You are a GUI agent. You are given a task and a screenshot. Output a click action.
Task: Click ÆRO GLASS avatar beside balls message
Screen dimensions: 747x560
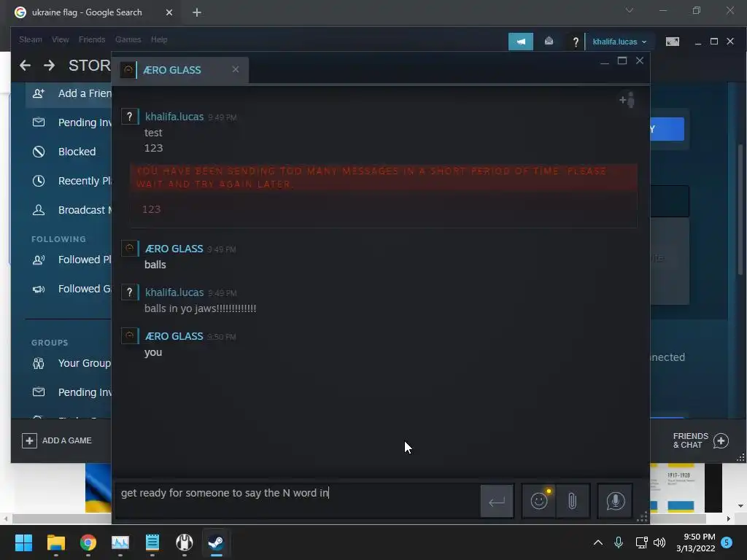(x=130, y=249)
